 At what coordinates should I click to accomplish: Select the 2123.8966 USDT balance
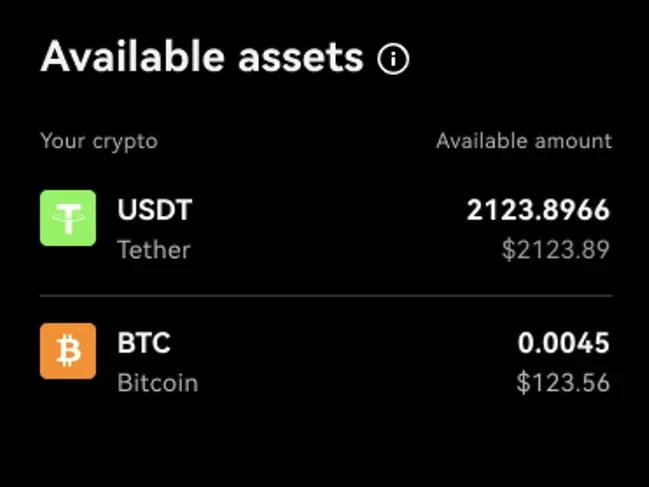coord(538,210)
